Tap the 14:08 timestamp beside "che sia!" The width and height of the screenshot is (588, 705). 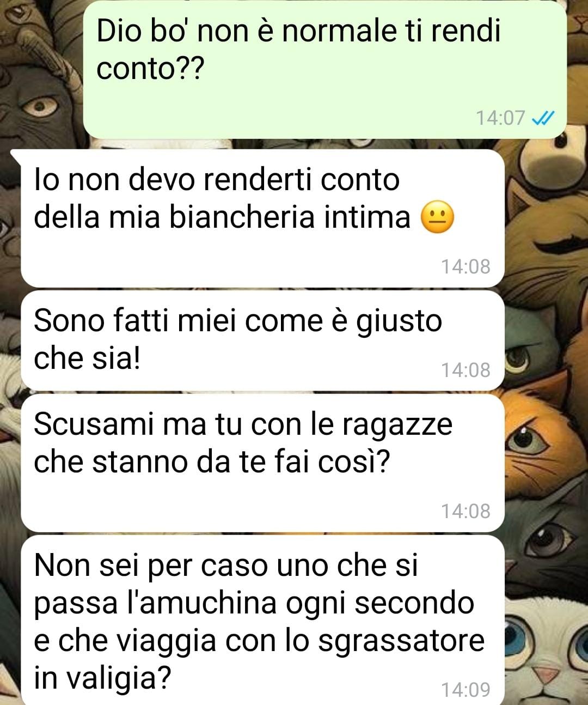pos(465,370)
